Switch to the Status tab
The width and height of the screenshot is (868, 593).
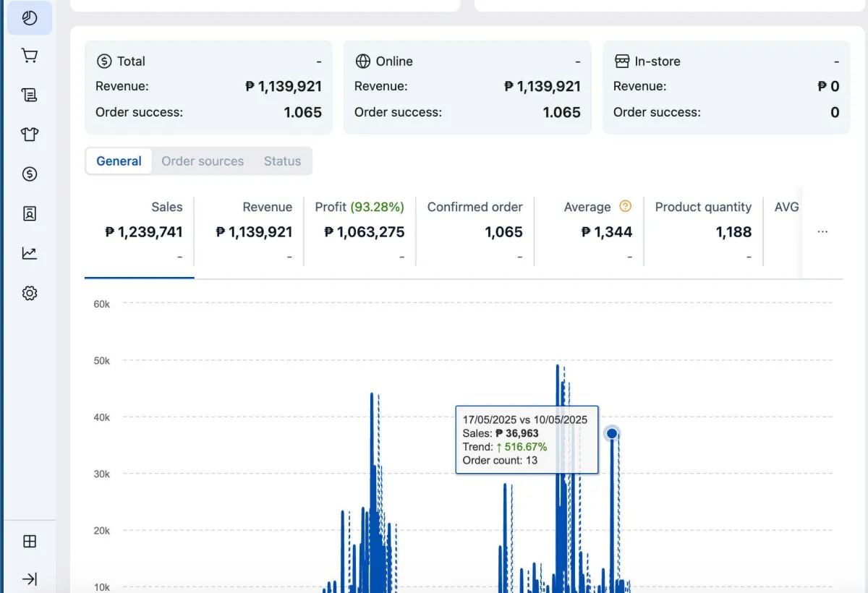[x=282, y=161]
